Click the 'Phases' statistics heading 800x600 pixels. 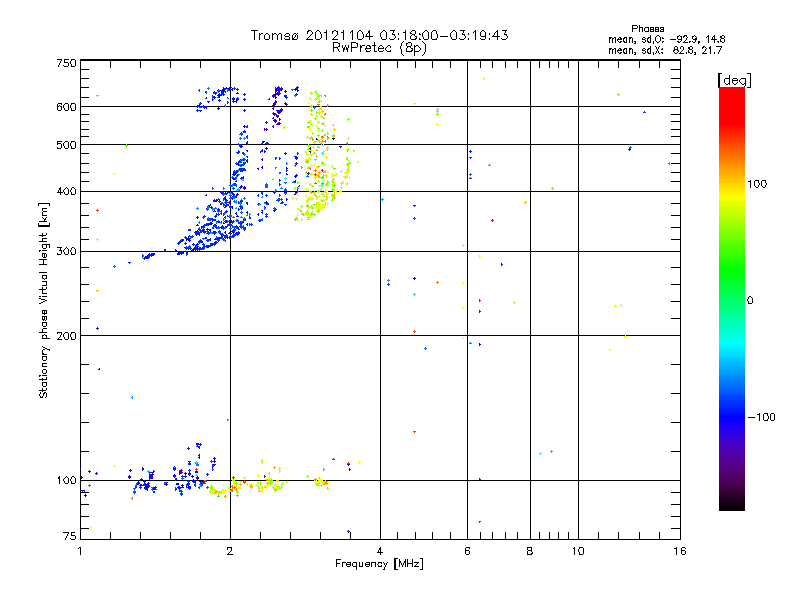tap(647, 29)
